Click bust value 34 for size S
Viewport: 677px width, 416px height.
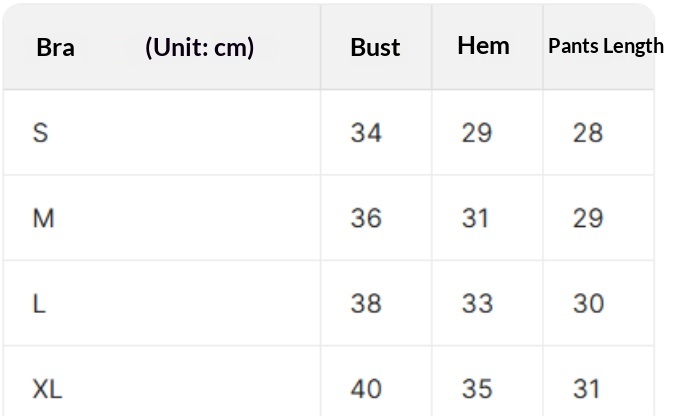pyautogui.click(x=366, y=132)
